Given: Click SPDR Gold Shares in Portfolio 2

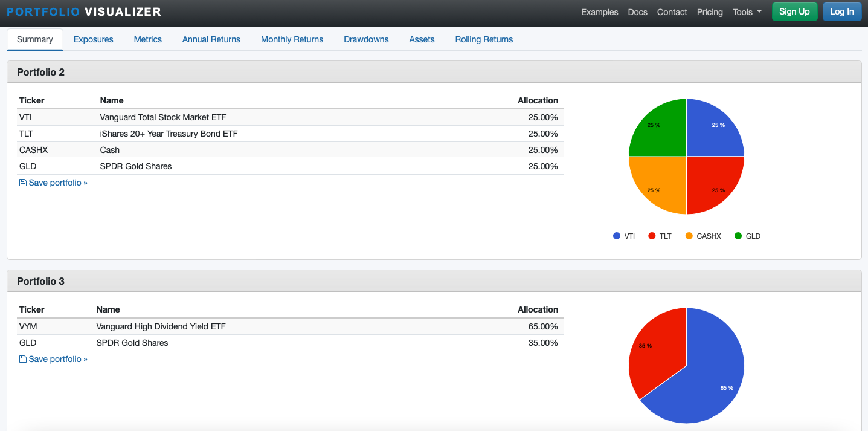Looking at the screenshot, I should coord(136,166).
